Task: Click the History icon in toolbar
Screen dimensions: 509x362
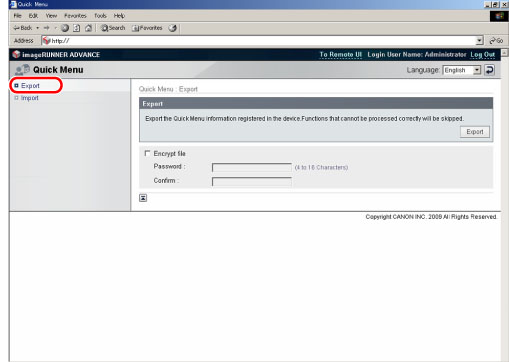Action: [172, 28]
